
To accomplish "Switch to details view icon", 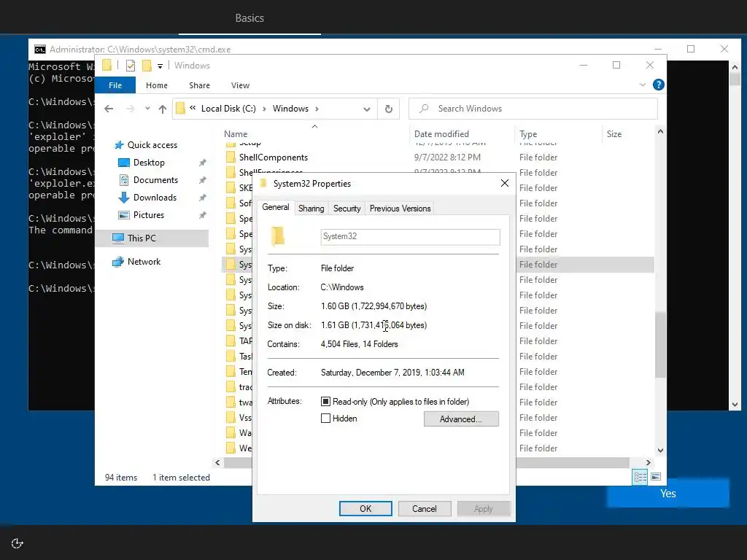I will (x=640, y=477).
